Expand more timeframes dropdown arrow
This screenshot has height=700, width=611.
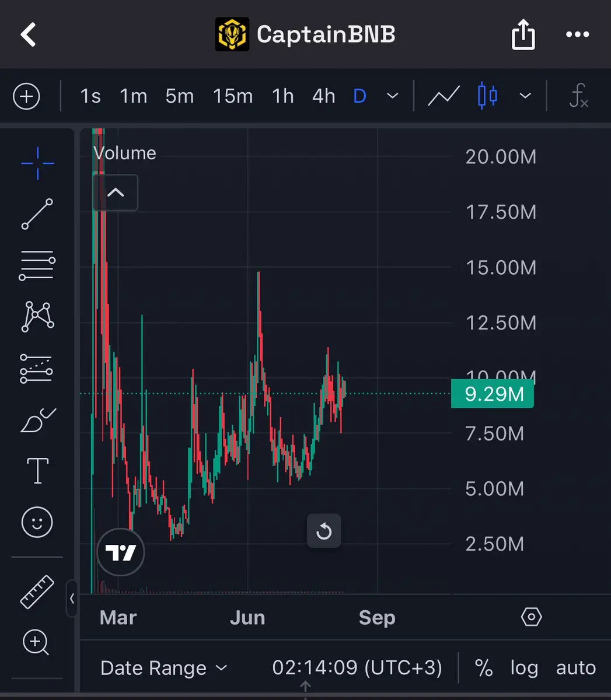(393, 96)
